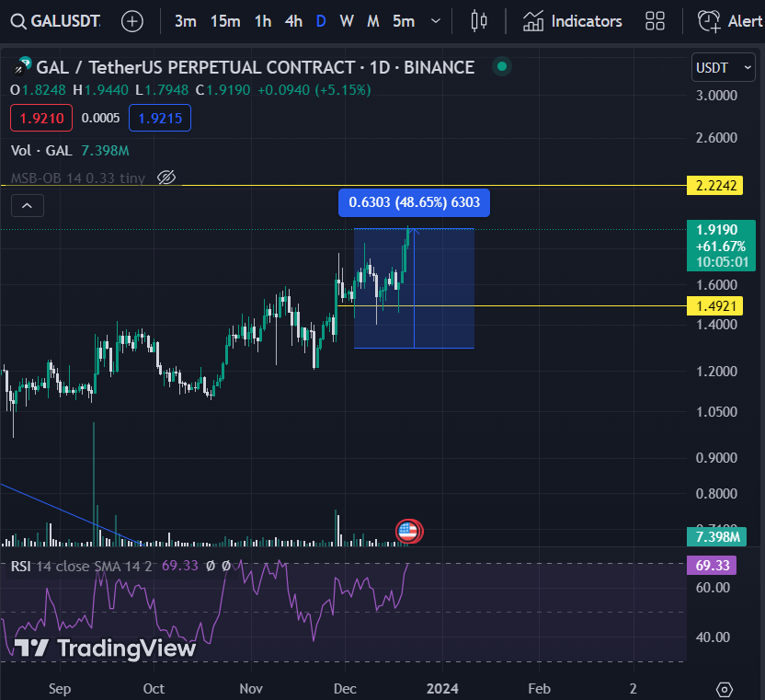Click the change value +0.0940 (+5.15%)

[x=314, y=90]
